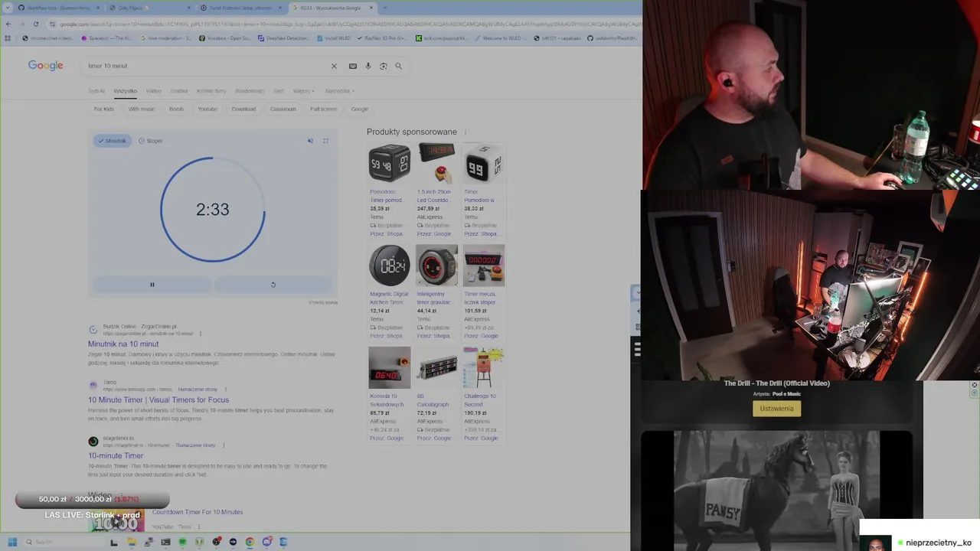Screen dimensions: 980x551
Task: Open a new browser tab
Action: (x=384, y=8)
